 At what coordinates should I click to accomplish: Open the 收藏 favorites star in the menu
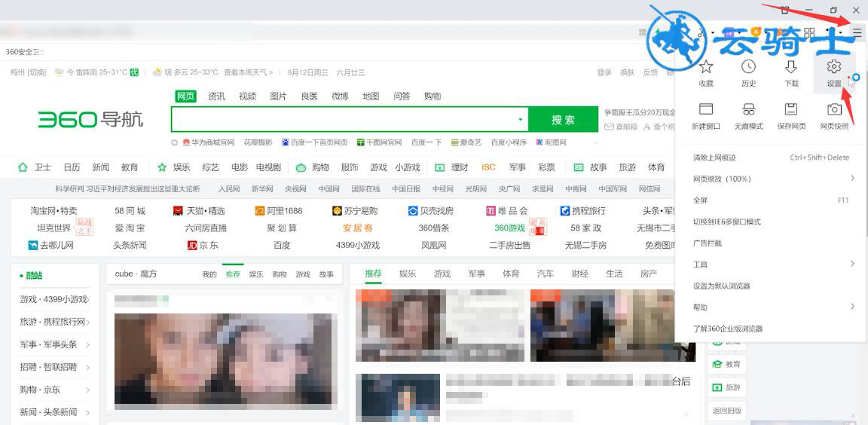click(x=706, y=67)
